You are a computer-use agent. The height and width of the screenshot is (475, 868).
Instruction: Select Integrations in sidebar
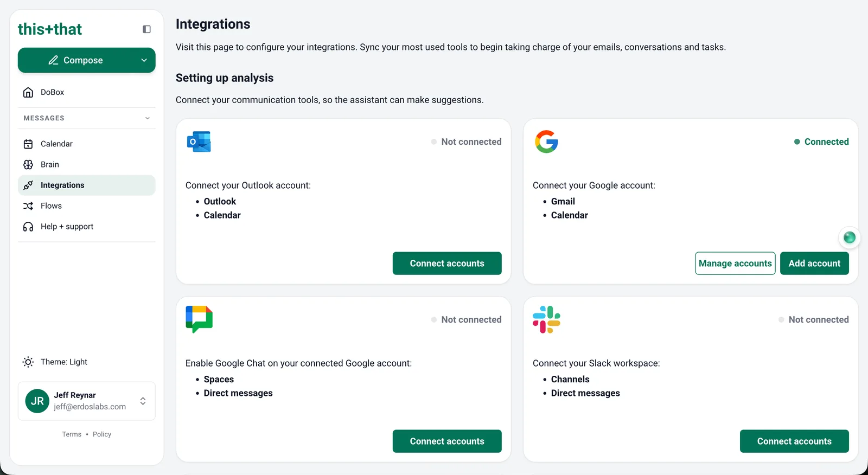87,185
